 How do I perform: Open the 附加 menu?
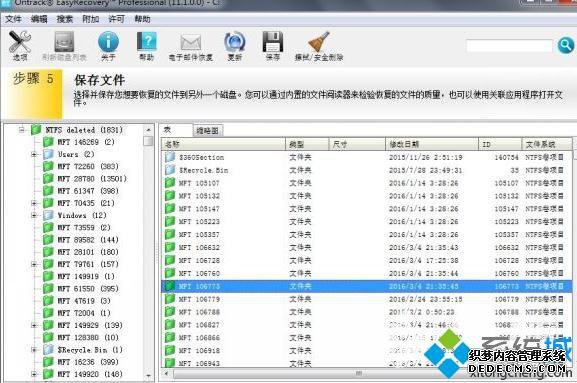tap(91, 19)
